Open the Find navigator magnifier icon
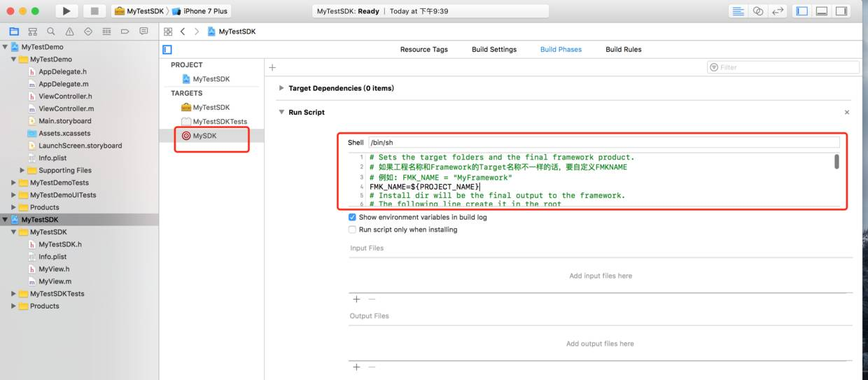Image resolution: width=868 pixels, height=380 pixels. [x=51, y=31]
